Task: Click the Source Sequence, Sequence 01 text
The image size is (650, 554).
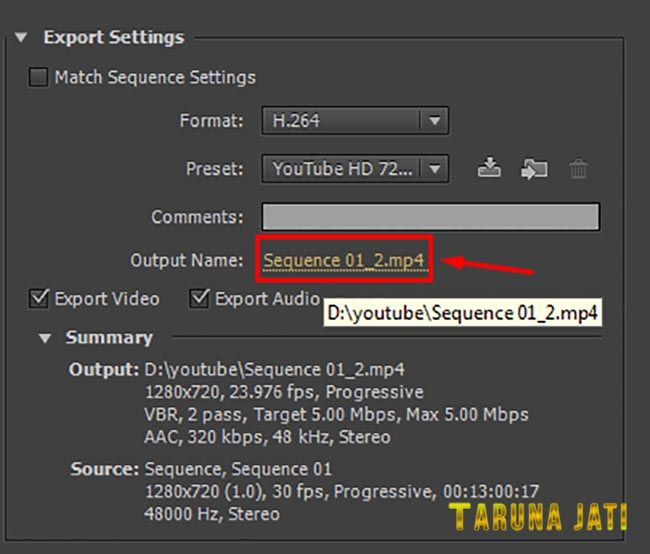Action: [x=238, y=469]
